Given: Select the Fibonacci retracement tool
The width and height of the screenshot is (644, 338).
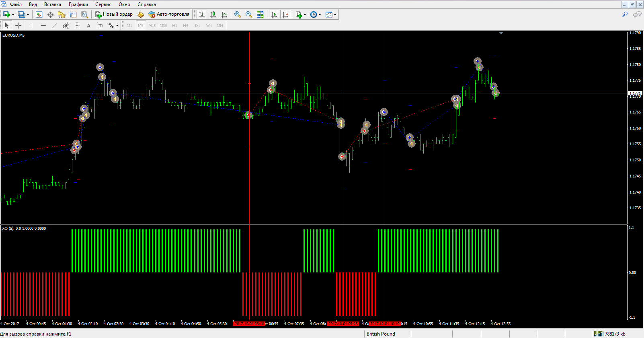Looking at the screenshot, I should tap(77, 25).
